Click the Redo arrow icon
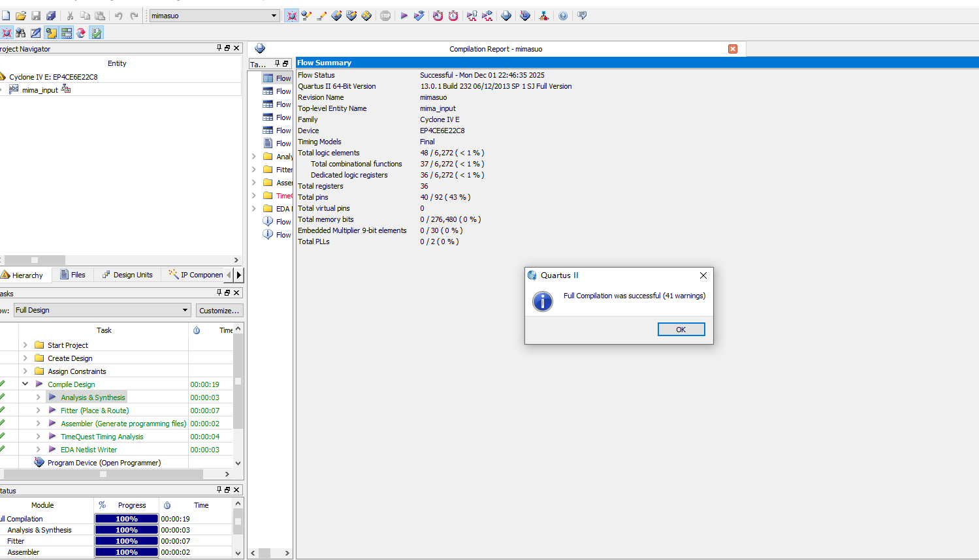 [x=134, y=16]
